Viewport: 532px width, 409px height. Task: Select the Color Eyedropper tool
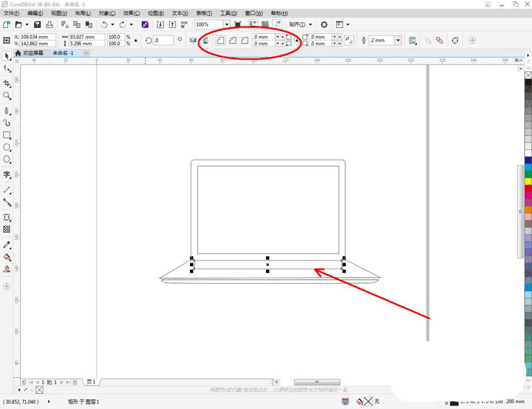coord(7,245)
